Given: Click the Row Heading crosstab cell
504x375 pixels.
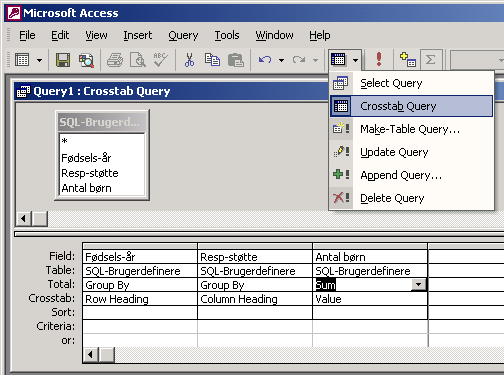Looking at the screenshot, I should [x=140, y=299].
